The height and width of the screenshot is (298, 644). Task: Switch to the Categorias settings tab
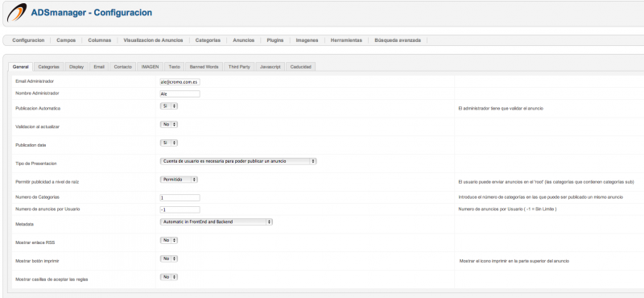[49, 67]
